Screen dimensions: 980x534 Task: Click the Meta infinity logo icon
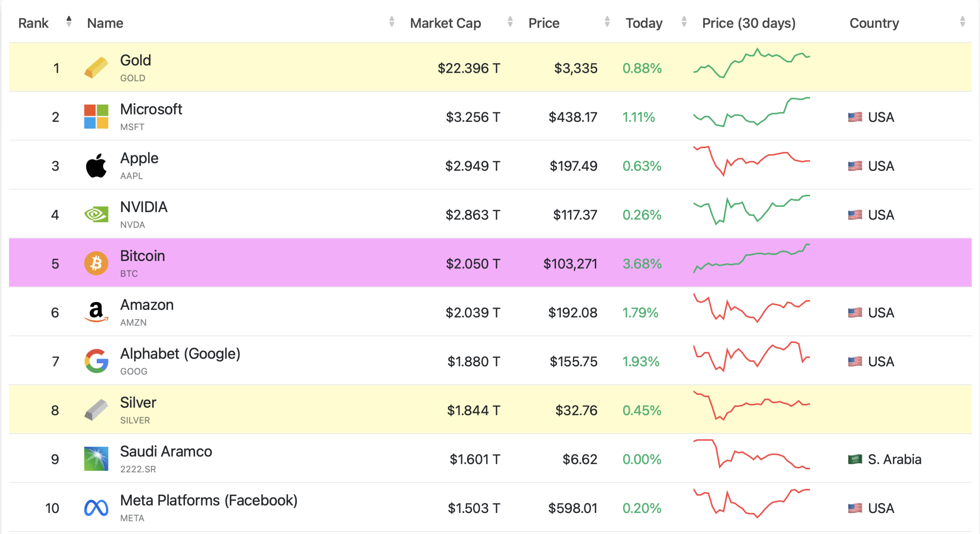coord(96,508)
